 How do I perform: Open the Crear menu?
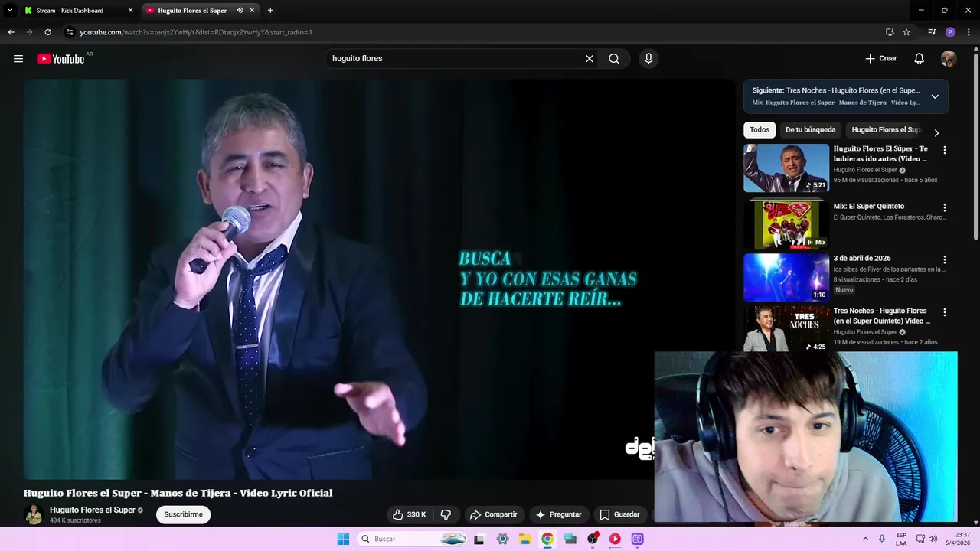(880, 58)
